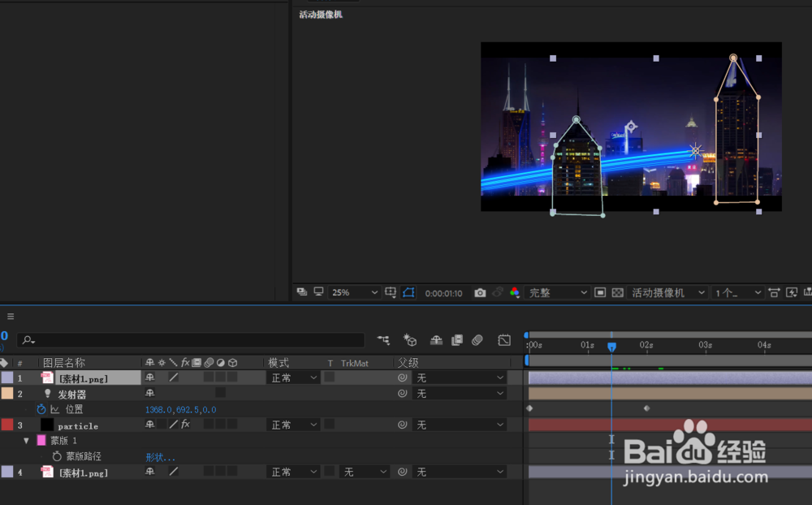Toggle the 位置 stopwatch on 发射器

(41, 409)
